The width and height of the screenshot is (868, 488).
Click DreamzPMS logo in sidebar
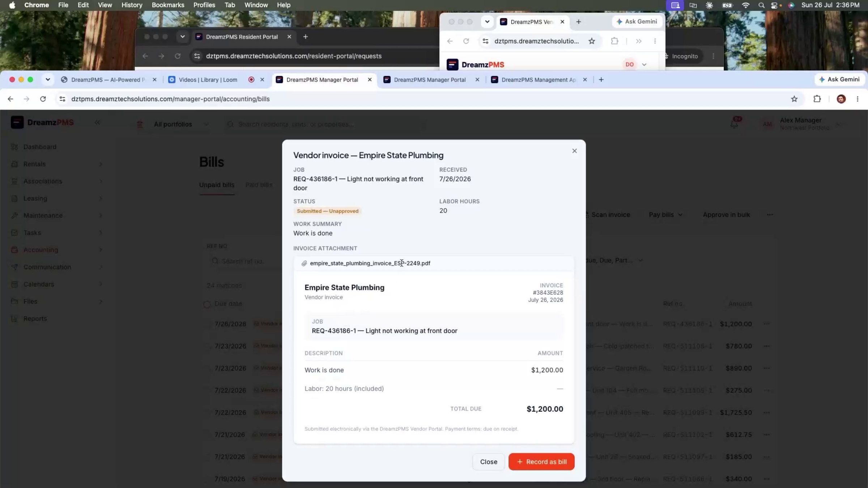point(42,123)
